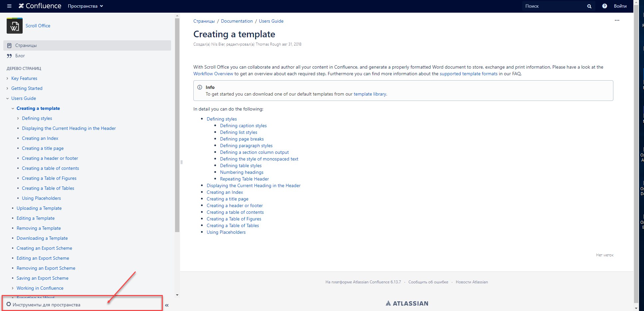Image resolution: width=644 pixels, height=311 pixels.
Task: Click Users Guide breadcrumb link
Action: pyautogui.click(x=271, y=21)
